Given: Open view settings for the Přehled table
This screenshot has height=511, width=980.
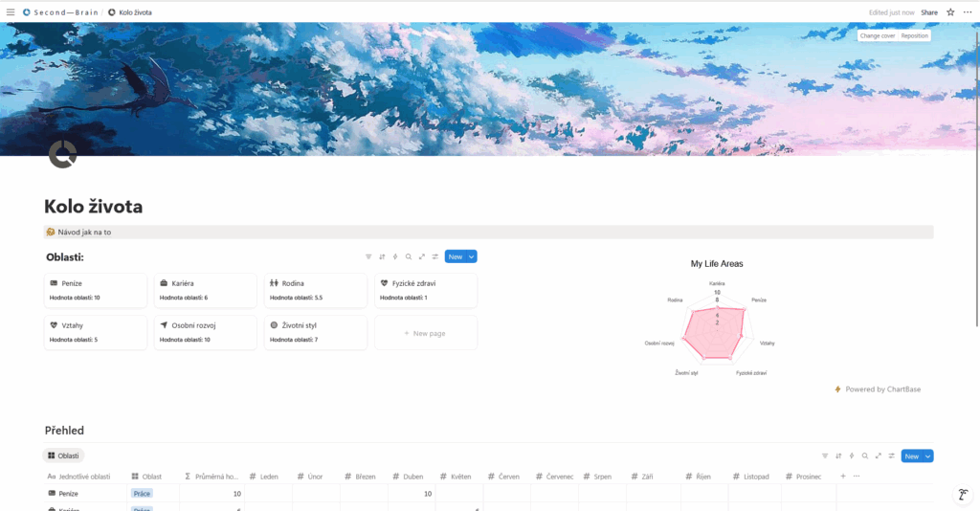Looking at the screenshot, I should click(x=890, y=456).
